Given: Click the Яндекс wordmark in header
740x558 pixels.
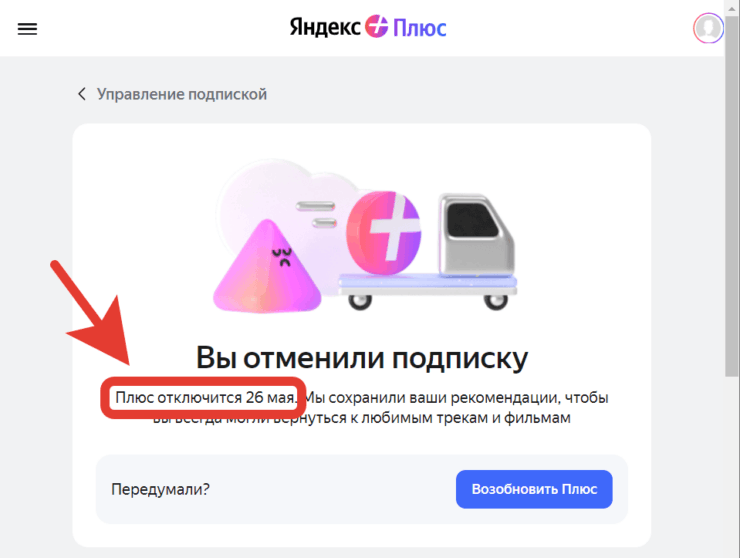Looking at the screenshot, I should click(325, 27).
